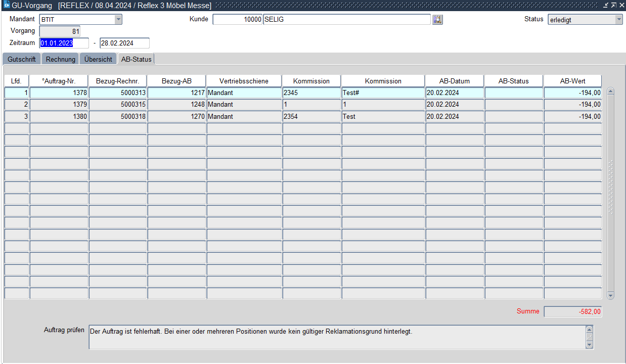Open the Rechnung tab
The height and width of the screenshot is (364, 626).
pyautogui.click(x=60, y=59)
